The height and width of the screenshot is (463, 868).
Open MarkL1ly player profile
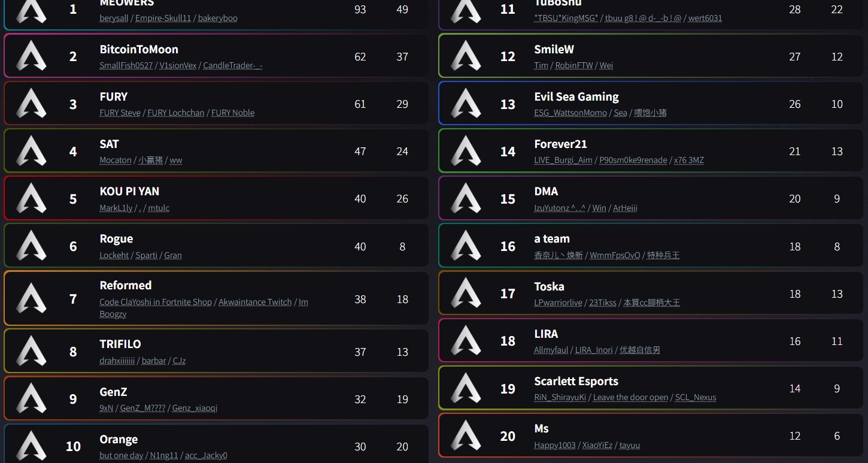116,208
